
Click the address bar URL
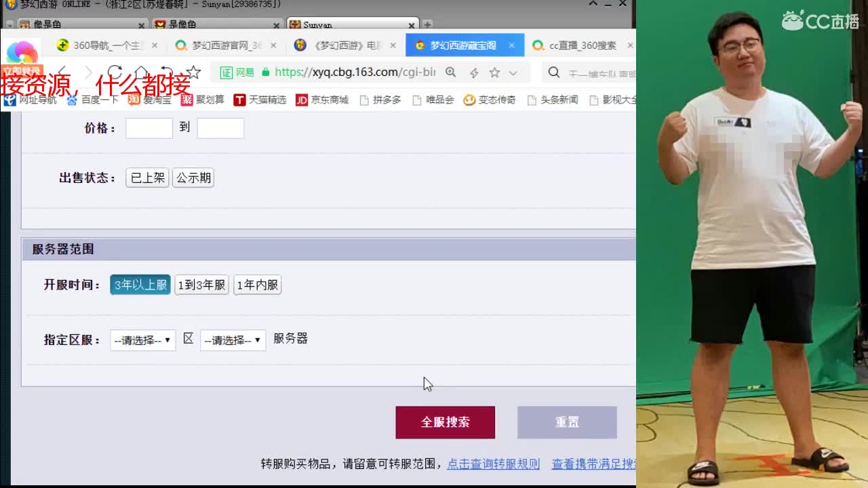coord(355,72)
